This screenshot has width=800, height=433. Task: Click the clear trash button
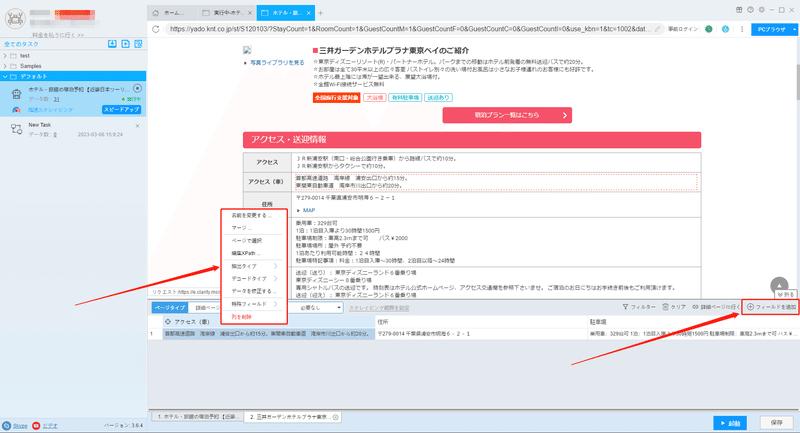(673, 307)
